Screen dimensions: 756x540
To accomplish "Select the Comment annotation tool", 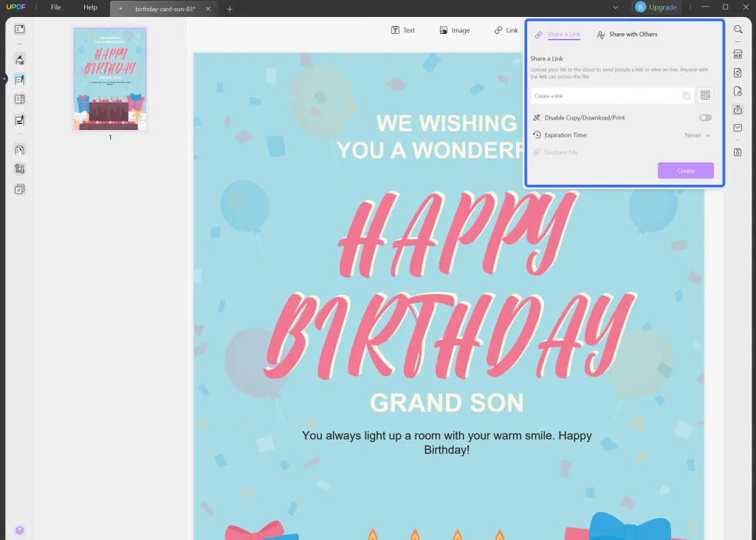I will coord(20,59).
